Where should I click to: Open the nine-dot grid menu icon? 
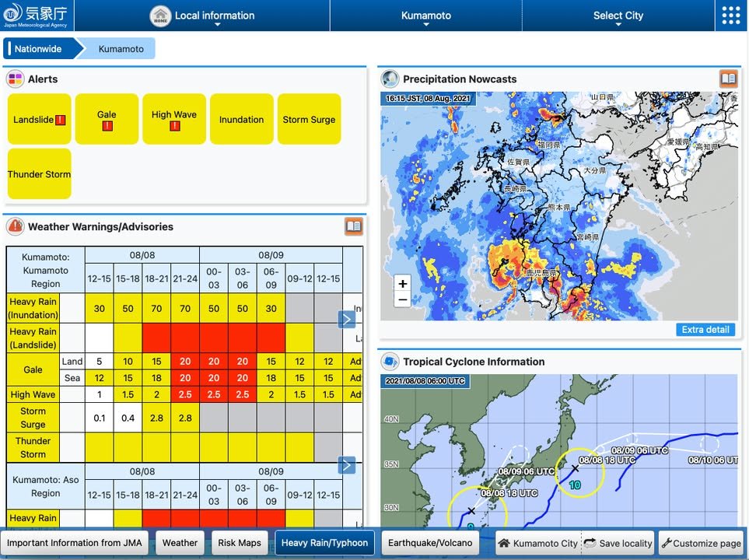[x=730, y=16]
